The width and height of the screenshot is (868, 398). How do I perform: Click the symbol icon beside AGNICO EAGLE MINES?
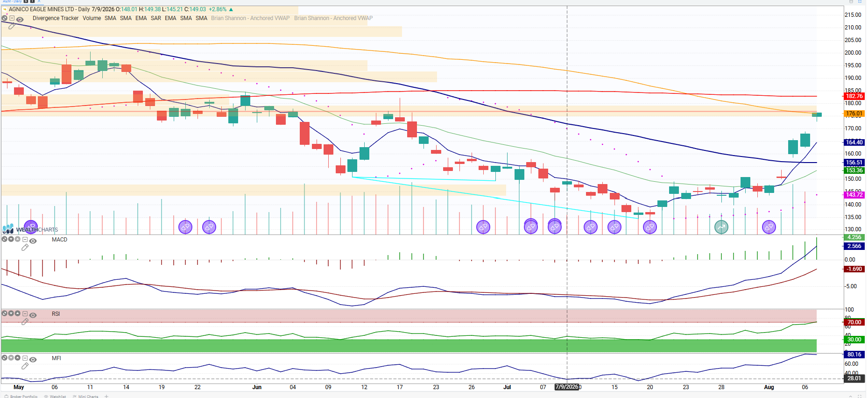(5, 9)
